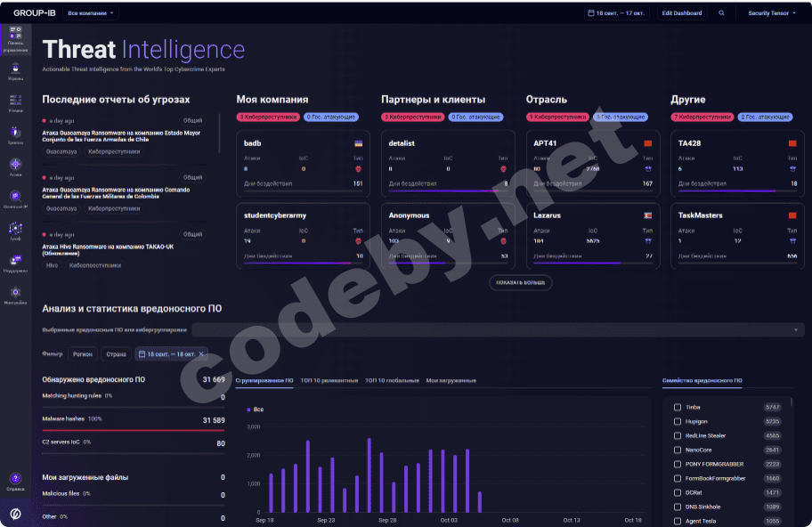Check the Tinba malware family checkbox
The image size is (812, 527).
[x=678, y=408]
